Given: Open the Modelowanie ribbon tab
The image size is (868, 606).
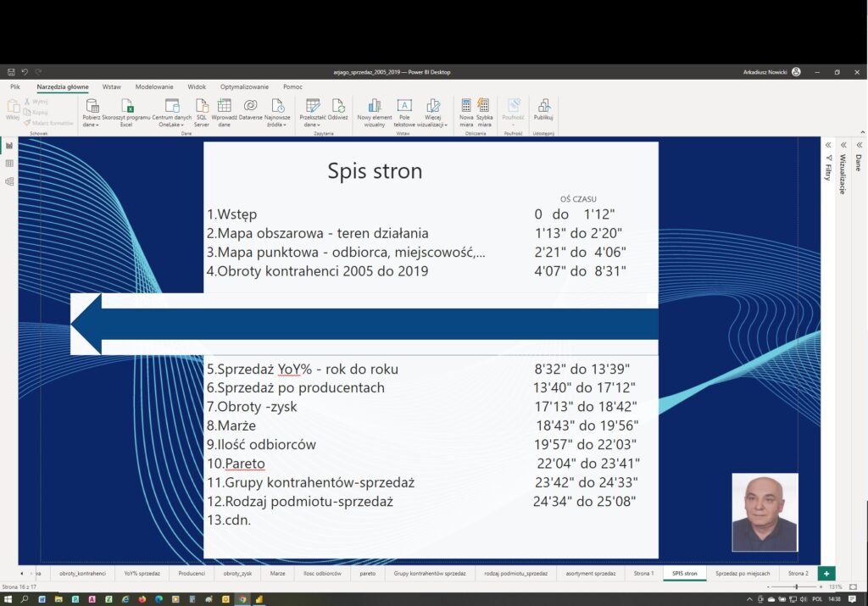Looking at the screenshot, I should [x=154, y=86].
